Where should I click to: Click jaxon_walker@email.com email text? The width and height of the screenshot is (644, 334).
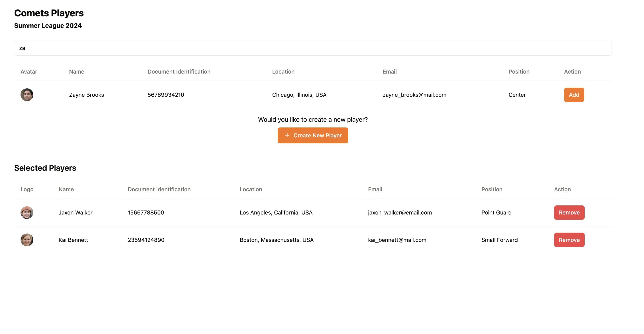pos(400,213)
